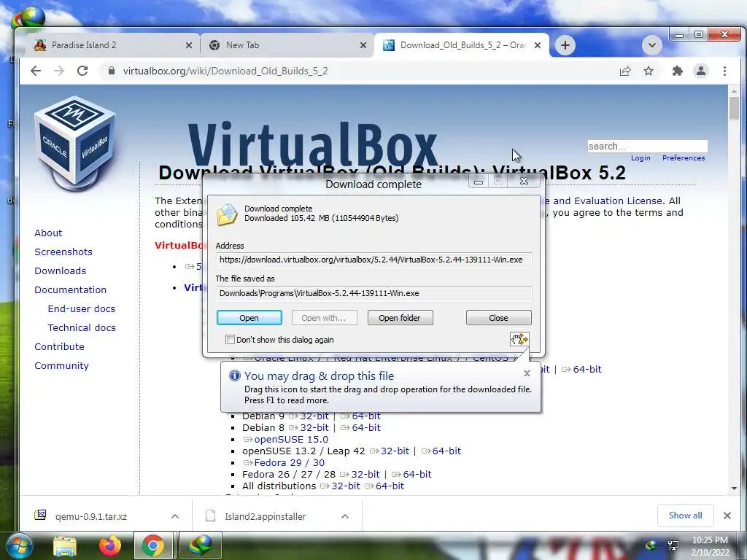747x560 pixels.
Task: Click the VirtualBox cube logo
Action: [x=75, y=142]
